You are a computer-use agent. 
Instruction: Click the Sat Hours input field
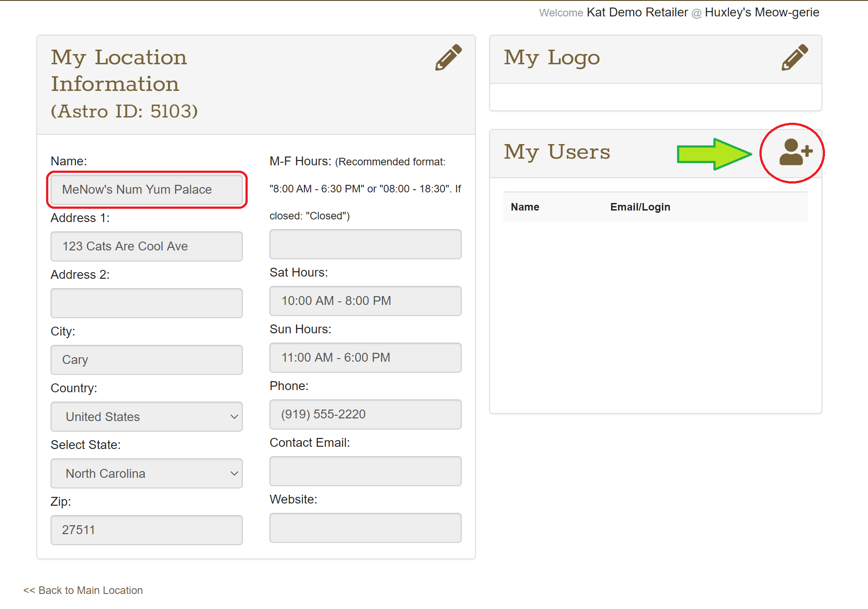click(365, 301)
